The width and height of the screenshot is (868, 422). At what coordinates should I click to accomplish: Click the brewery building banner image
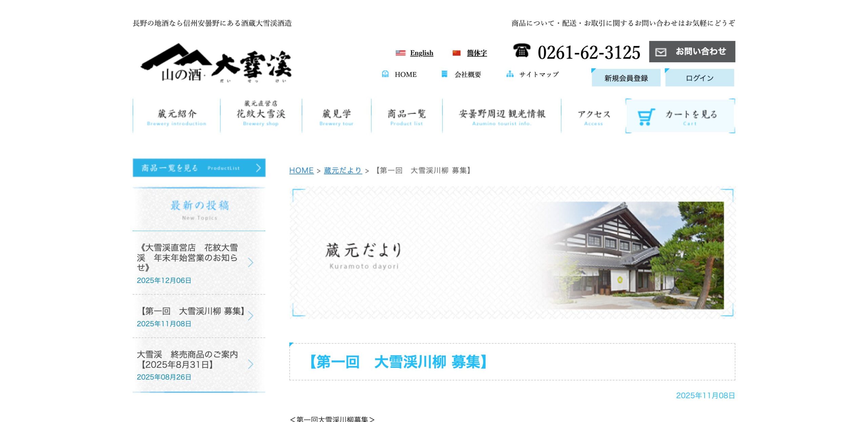point(634,255)
